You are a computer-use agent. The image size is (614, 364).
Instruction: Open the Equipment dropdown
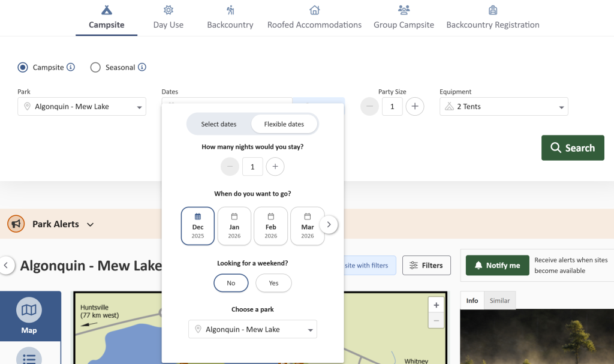pyautogui.click(x=504, y=106)
